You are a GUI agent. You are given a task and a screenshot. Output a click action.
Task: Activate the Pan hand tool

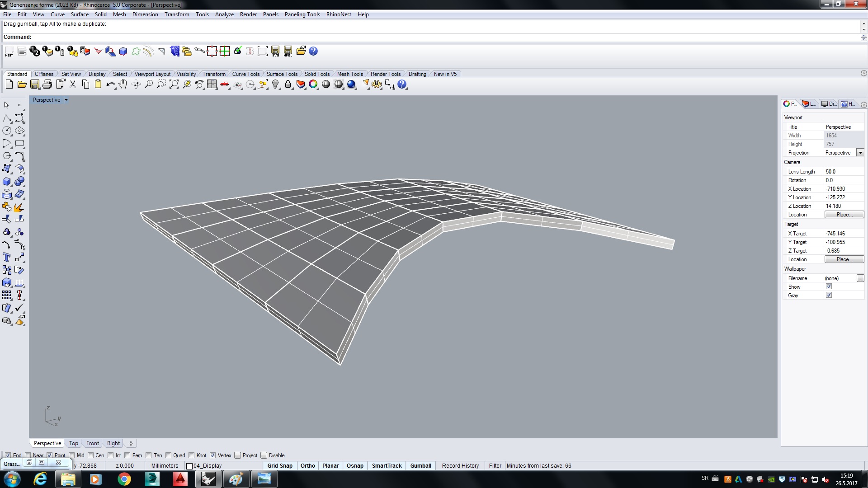(x=123, y=84)
